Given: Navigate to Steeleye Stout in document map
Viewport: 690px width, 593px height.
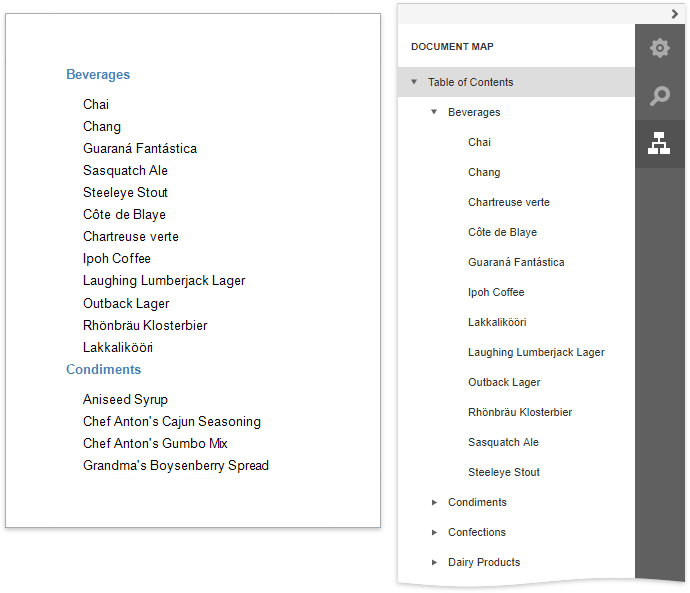Looking at the screenshot, I should point(503,472).
